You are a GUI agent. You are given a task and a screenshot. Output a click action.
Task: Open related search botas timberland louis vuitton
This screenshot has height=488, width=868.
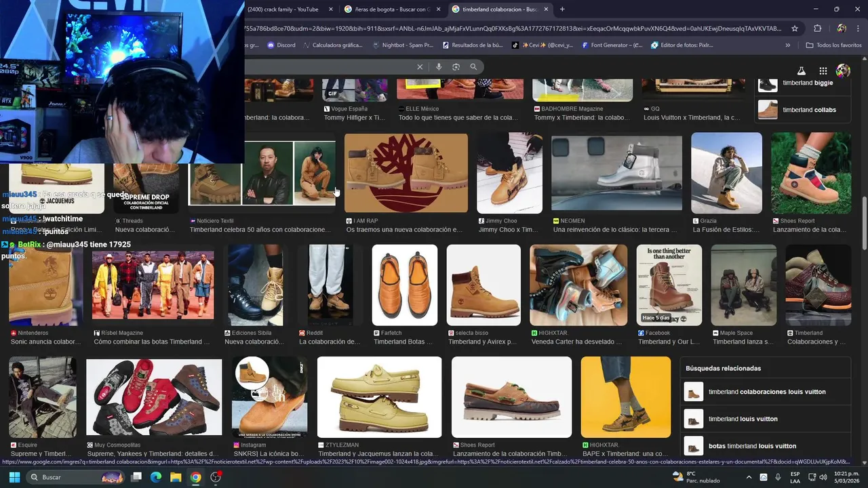pos(766,446)
